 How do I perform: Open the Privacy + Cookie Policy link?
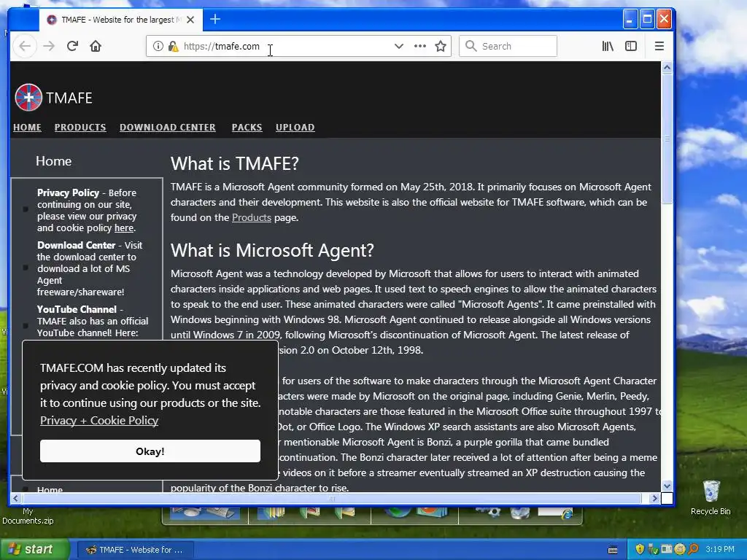click(x=99, y=421)
